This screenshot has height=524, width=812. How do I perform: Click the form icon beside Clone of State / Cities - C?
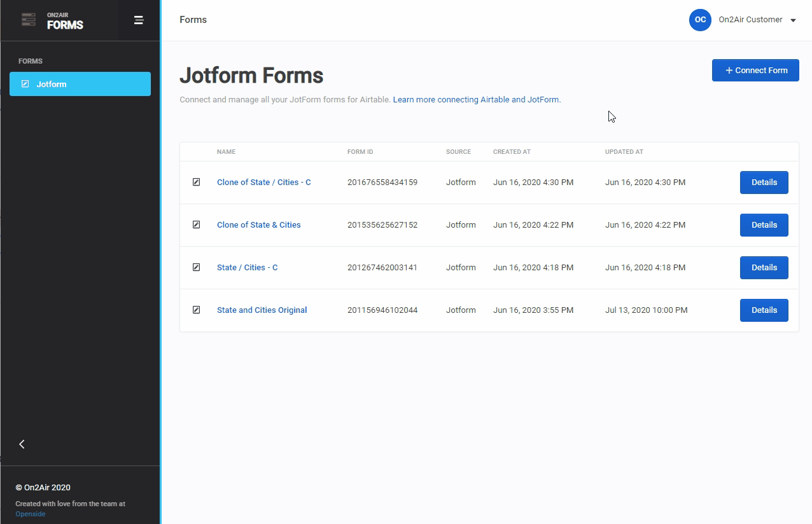[x=196, y=183]
